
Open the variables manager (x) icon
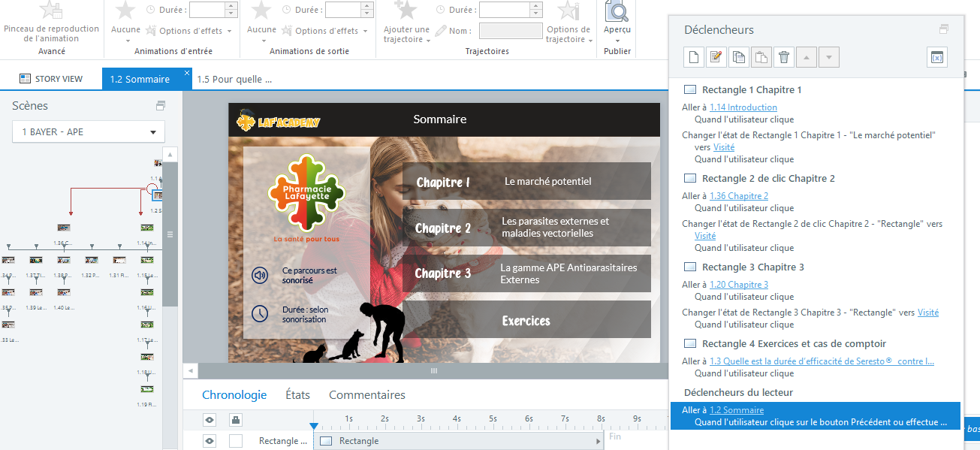[936, 57]
